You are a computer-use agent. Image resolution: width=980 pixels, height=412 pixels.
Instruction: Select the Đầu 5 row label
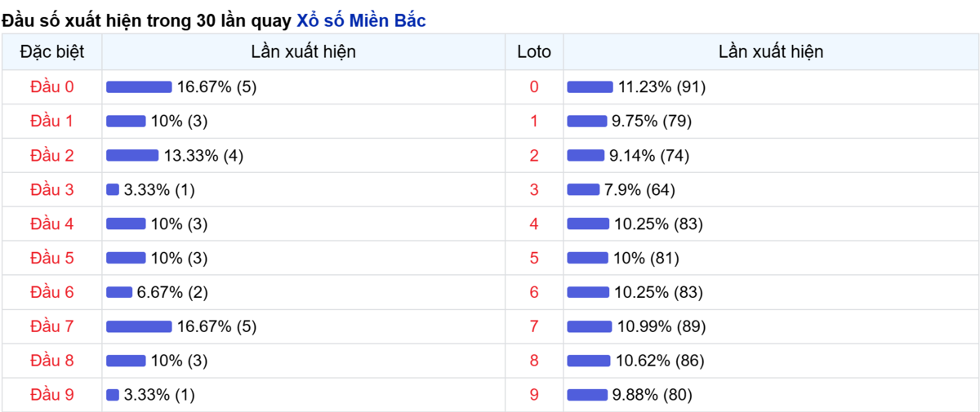coord(52,258)
